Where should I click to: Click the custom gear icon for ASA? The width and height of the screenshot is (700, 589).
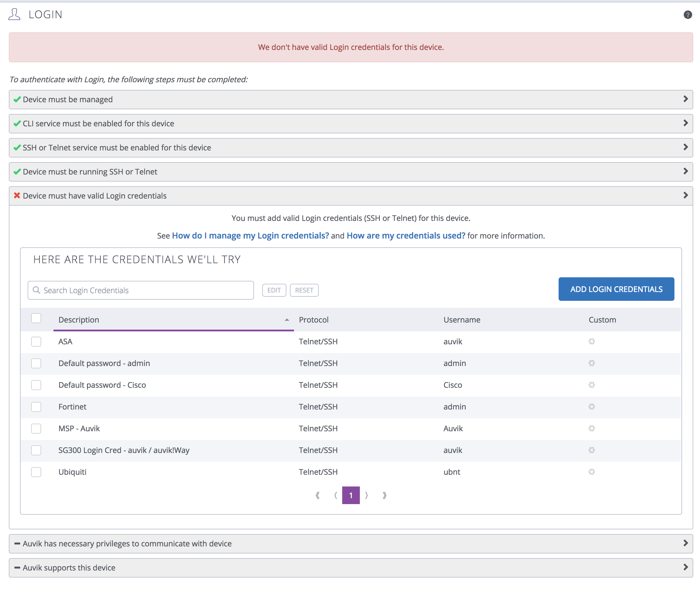592,341
